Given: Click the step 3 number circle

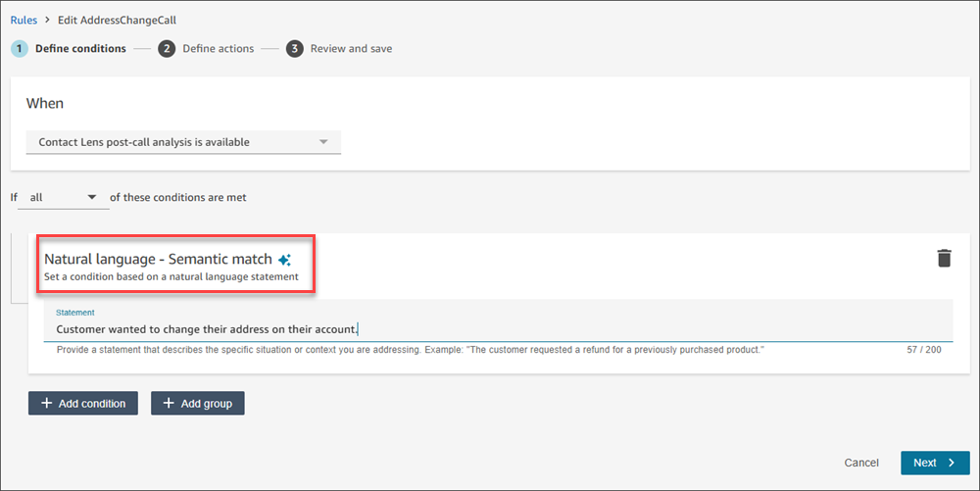Looking at the screenshot, I should (295, 48).
